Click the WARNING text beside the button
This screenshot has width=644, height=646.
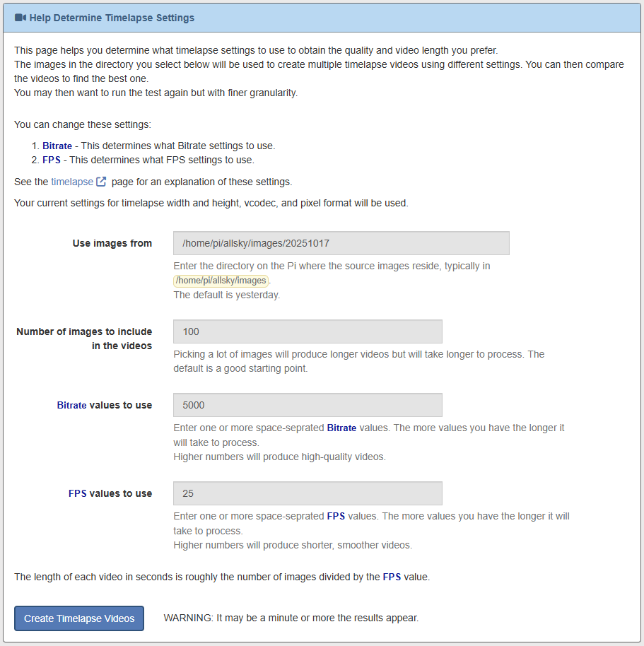[x=291, y=618]
